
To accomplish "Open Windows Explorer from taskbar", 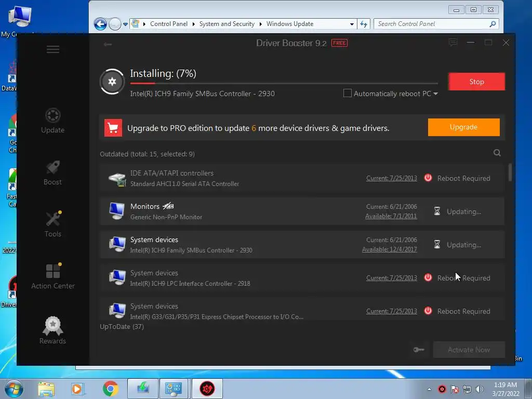I will coord(46,389).
